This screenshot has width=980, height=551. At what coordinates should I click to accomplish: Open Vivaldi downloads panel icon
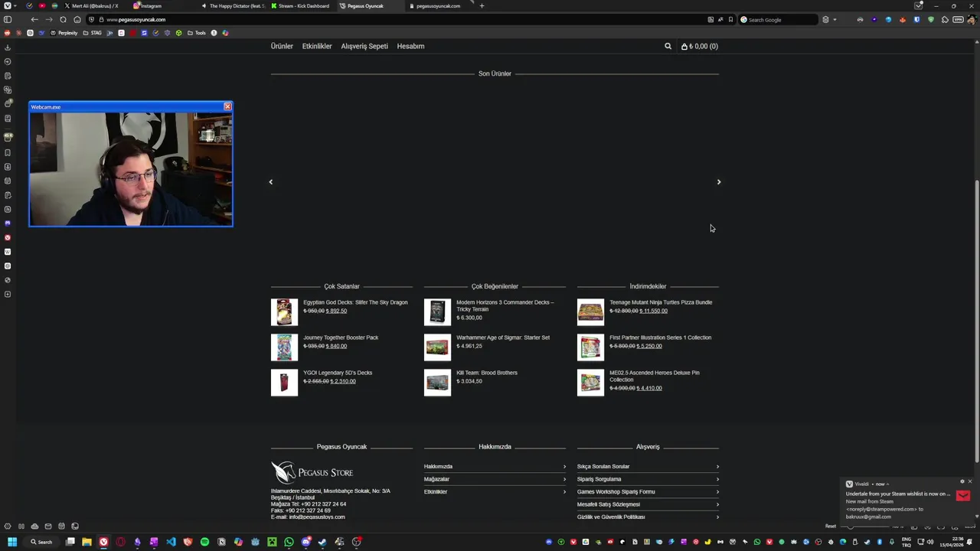[x=8, y=47]
